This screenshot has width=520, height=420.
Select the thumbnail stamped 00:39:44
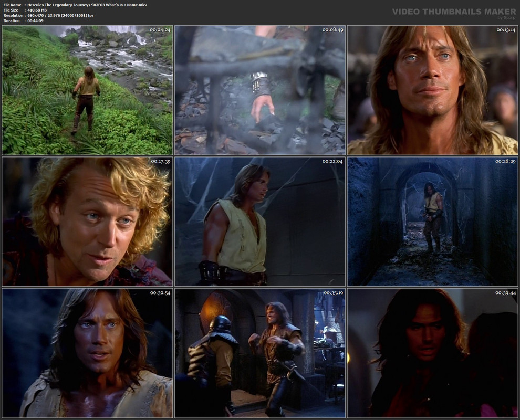click(x=432, y=353)
